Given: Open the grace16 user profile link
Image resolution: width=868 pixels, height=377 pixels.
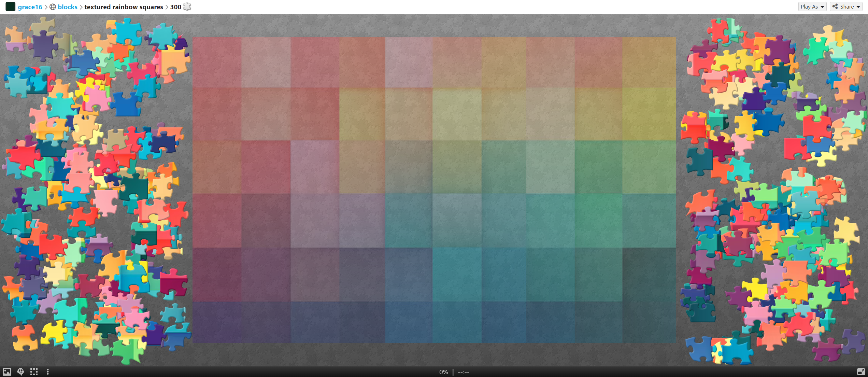Looking at the screenshot, I should tap(30, 7).
